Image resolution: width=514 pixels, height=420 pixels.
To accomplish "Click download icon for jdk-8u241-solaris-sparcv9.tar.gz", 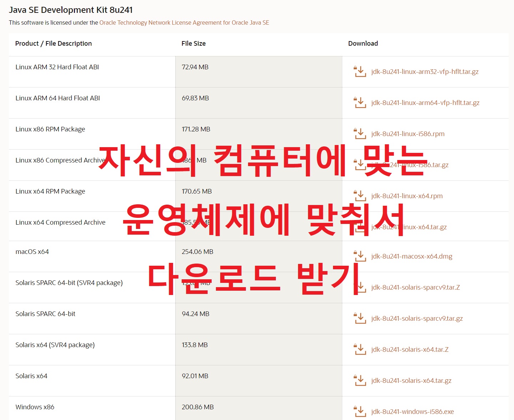I will coord(360,318).
